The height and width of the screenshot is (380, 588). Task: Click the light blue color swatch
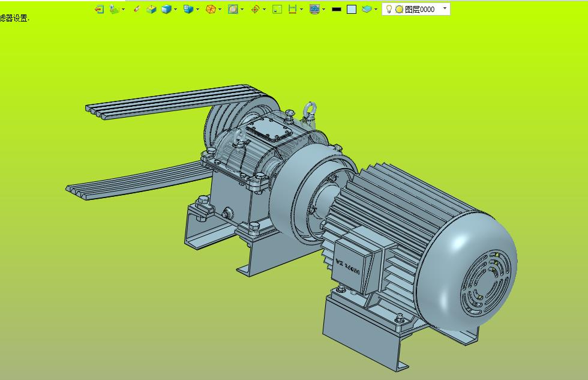[352, 9]
